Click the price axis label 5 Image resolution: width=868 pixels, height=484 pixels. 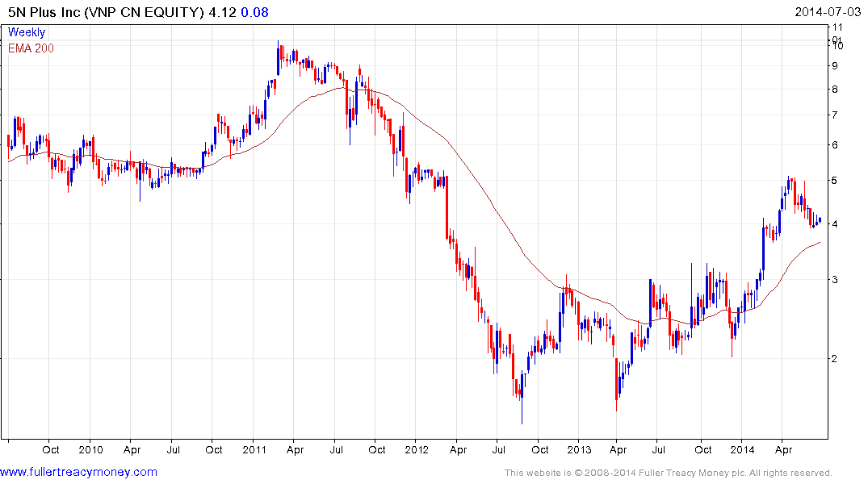pyautogui.click(x=834, y=181)
